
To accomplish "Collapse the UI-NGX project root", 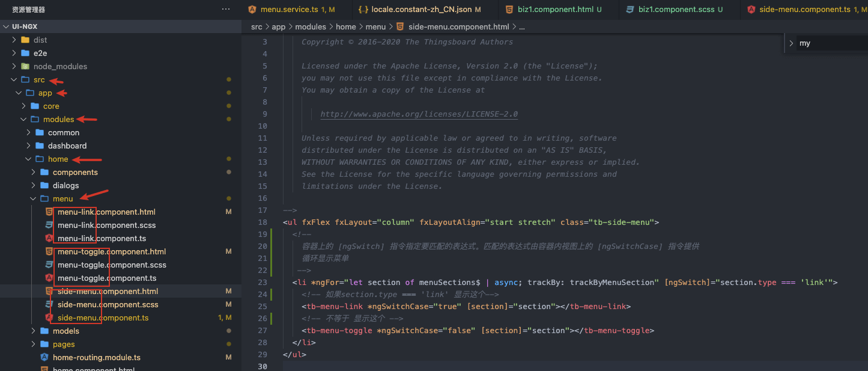I will 7,26.
